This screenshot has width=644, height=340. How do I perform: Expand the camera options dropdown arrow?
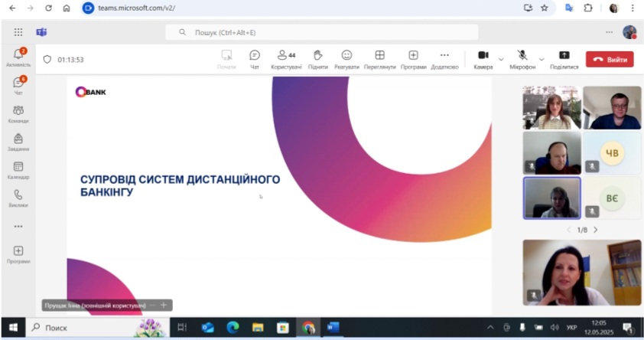point(501,59)
